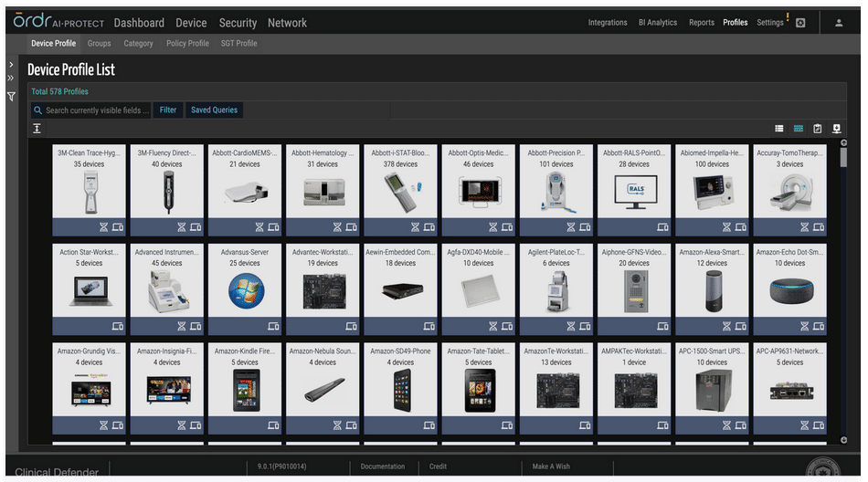Click the Filter button

click(168, 110)
